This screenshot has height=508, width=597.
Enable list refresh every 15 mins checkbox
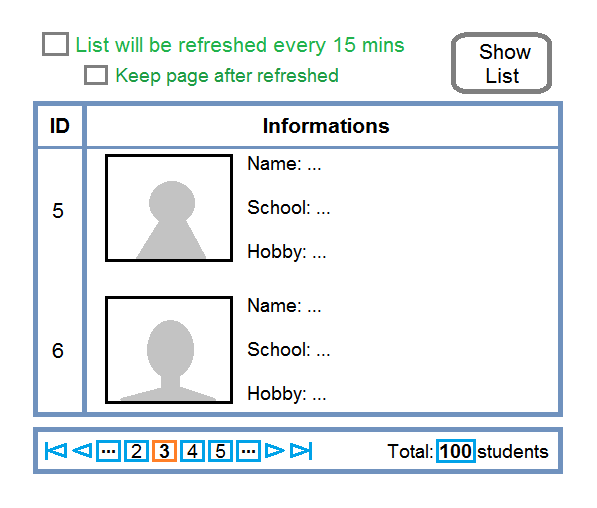pyautogui.click(x=56, y=44)
